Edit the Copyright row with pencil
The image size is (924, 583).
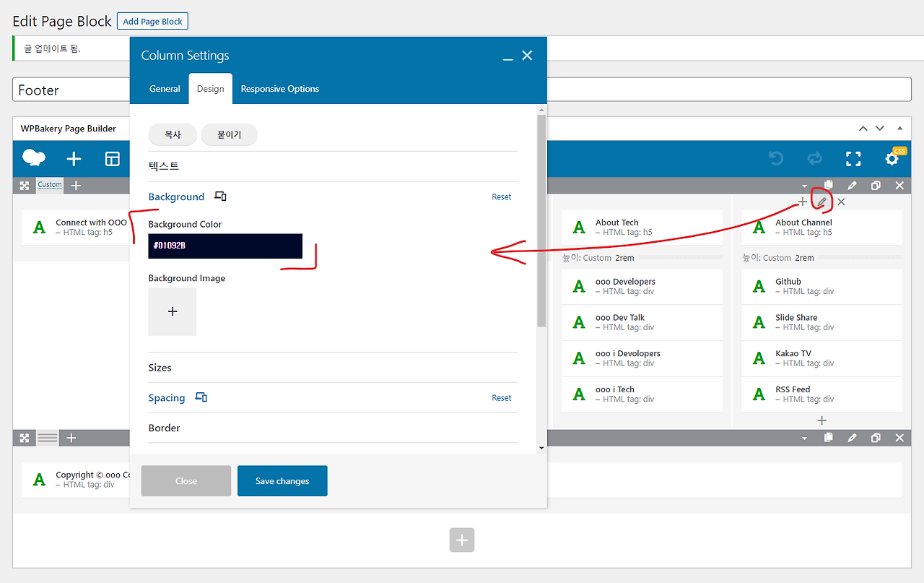tap(853, 438)
